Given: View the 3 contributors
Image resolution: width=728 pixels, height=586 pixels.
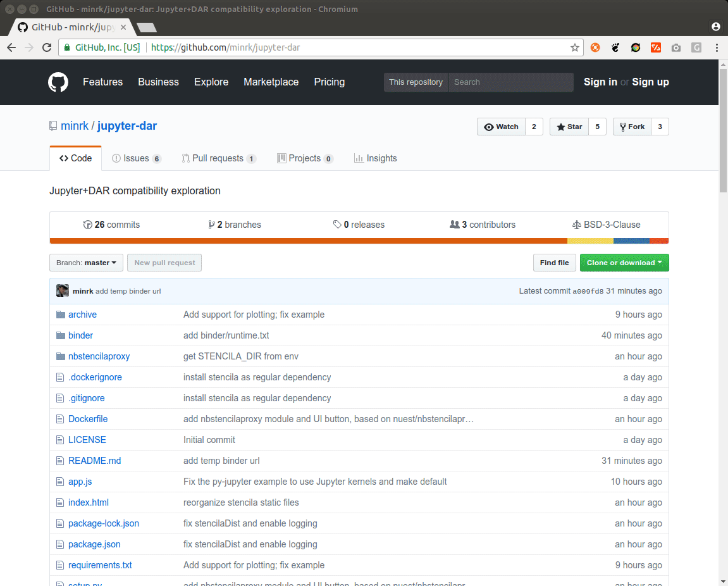Looking at the screenshot, I should (x=483, y=225).
